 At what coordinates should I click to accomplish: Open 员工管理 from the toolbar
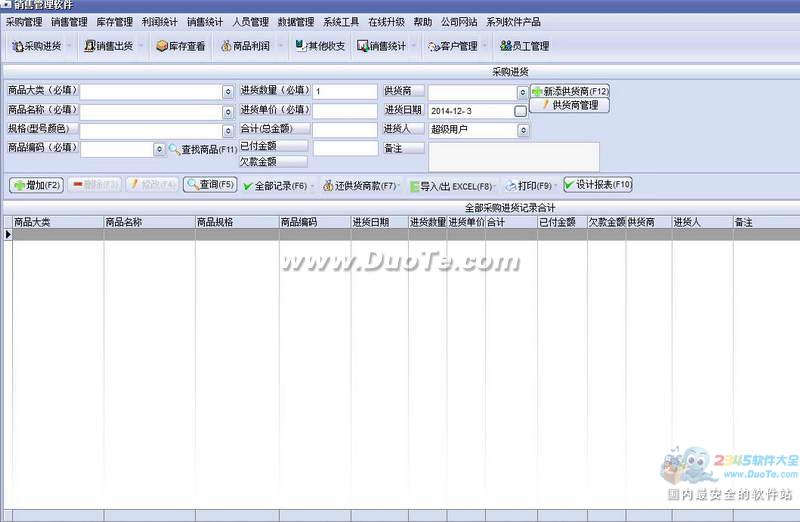524,46
